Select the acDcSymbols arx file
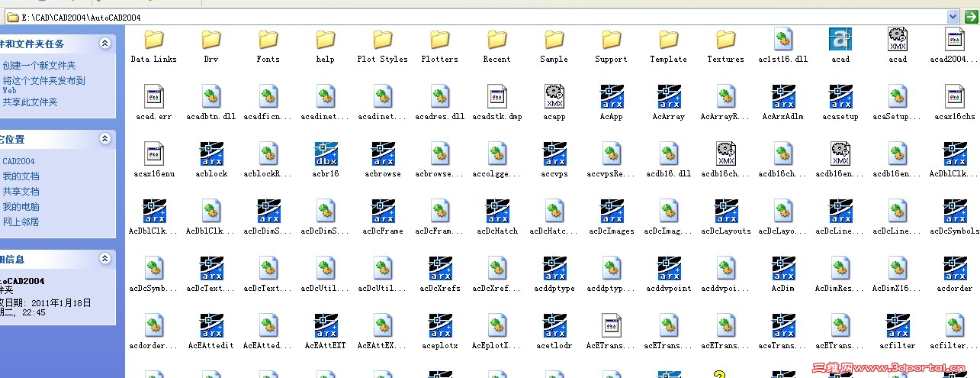 (x=955, y=218)
